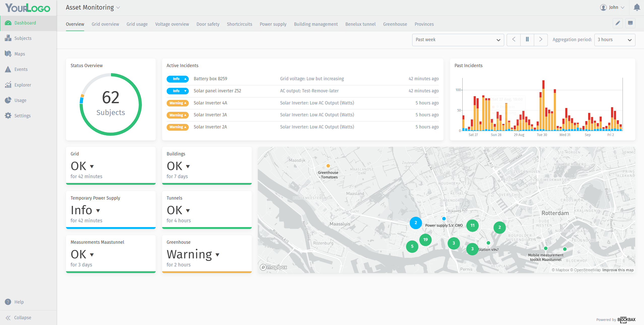644x325 pixels.
Task: Go to previous time period arrow
Action: (x=513, y=40)
